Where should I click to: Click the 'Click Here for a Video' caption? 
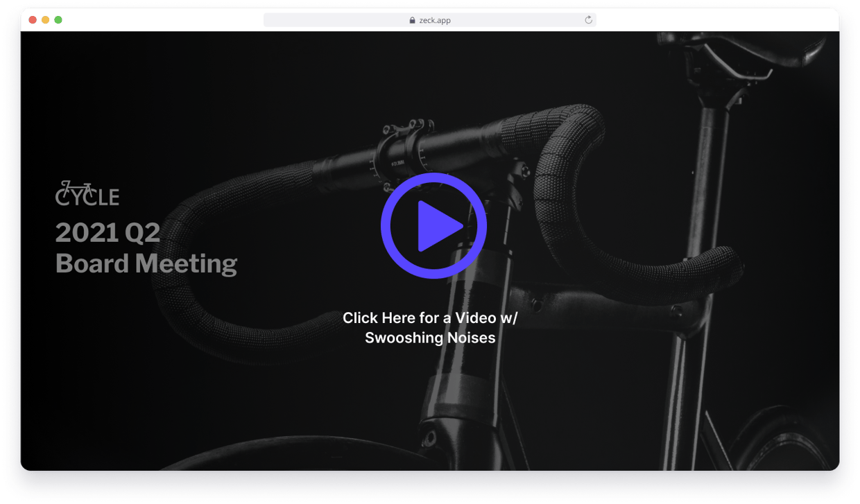coord(429,318)
